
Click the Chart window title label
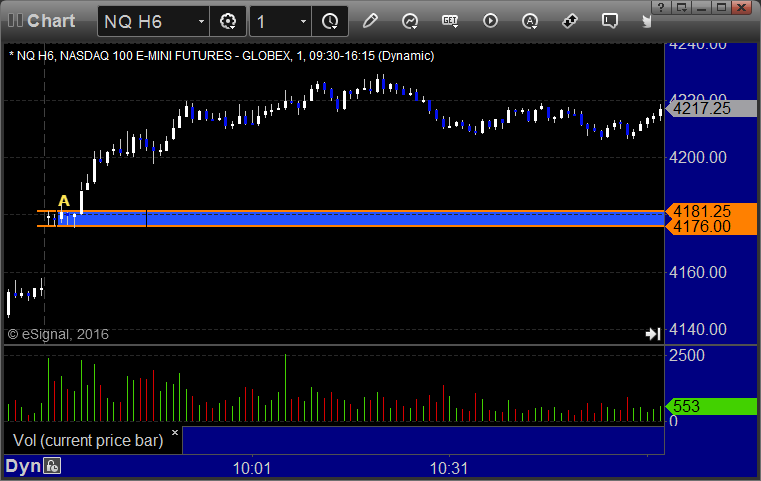51,21
